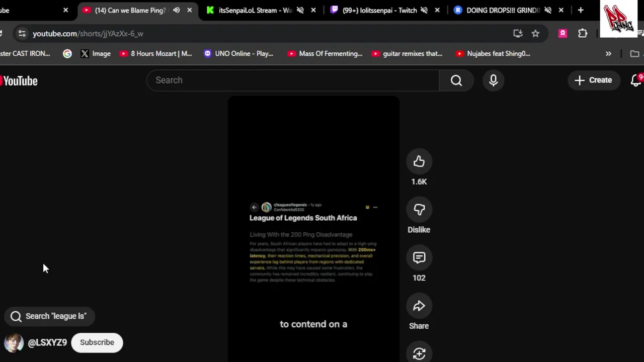Viewport: 644px width, 362px height.
Task: Unmute the itsSenpaiLoL Stream tab
Action: tap(300, 10)
